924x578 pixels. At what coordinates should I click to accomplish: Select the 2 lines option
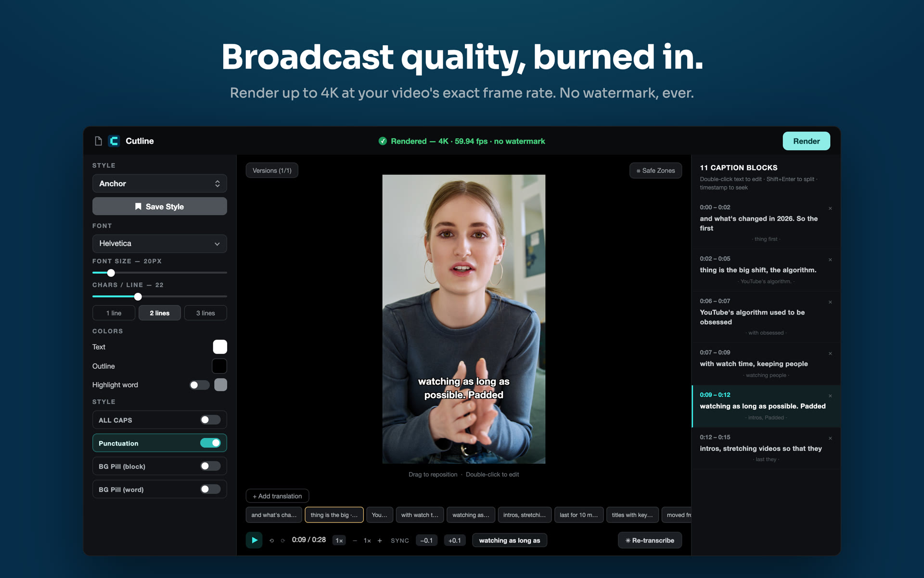pyautogui.click(x=160, y=313)
